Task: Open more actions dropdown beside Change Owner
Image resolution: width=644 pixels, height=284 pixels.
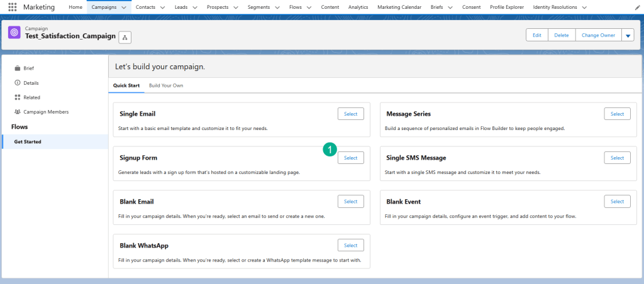Action: pyautogui.click(x=628, y=35)
